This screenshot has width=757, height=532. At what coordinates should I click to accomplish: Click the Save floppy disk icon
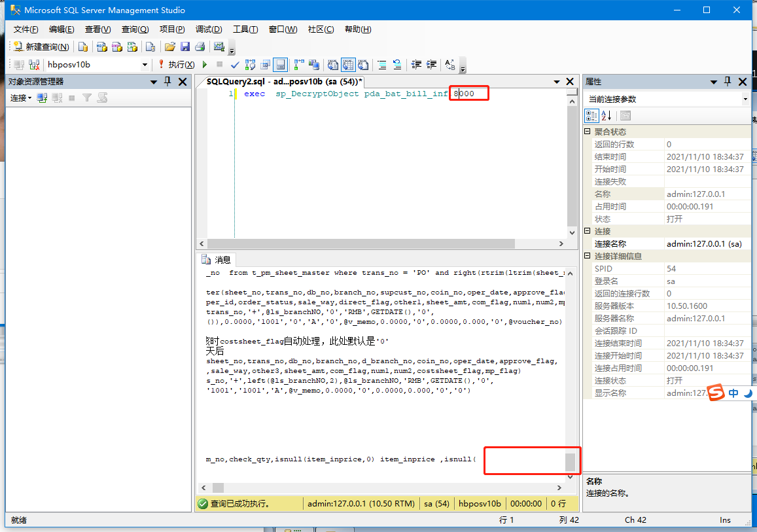(185, 46)
